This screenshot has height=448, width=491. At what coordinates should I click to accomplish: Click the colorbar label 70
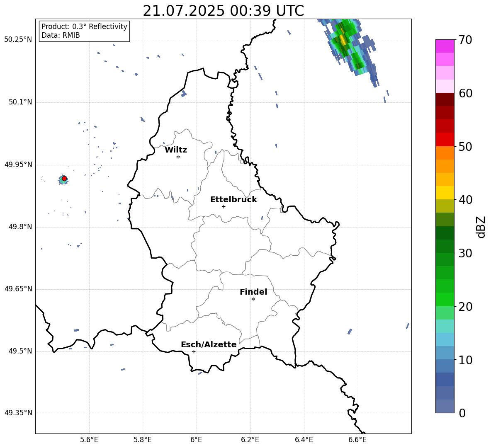[x=465, y=40]
